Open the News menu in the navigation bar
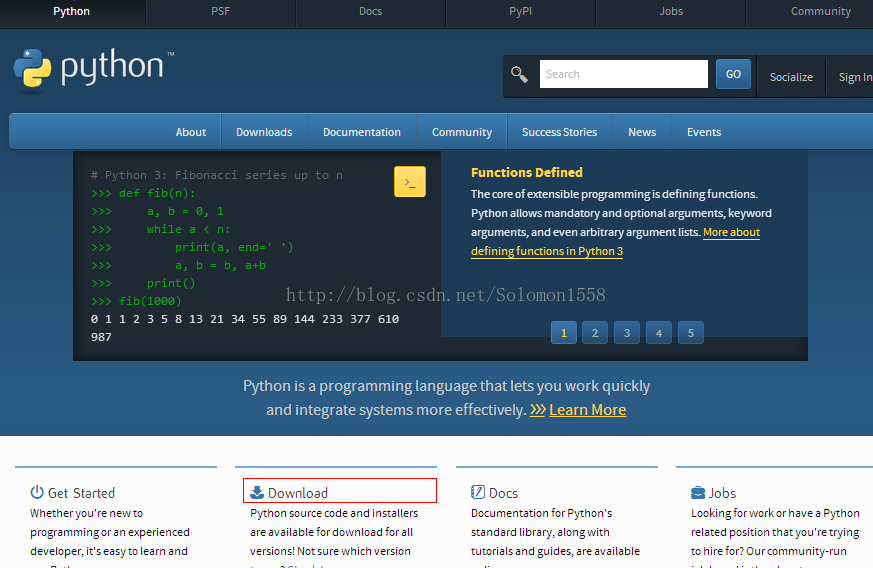The width and height of the screenshot is (873, 568). [642, 132]
